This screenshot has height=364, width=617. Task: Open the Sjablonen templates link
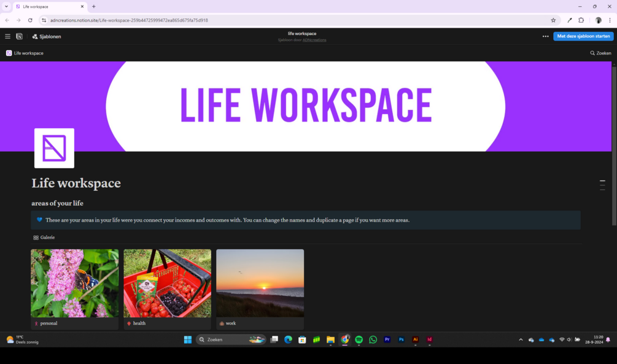pos(47,37)
